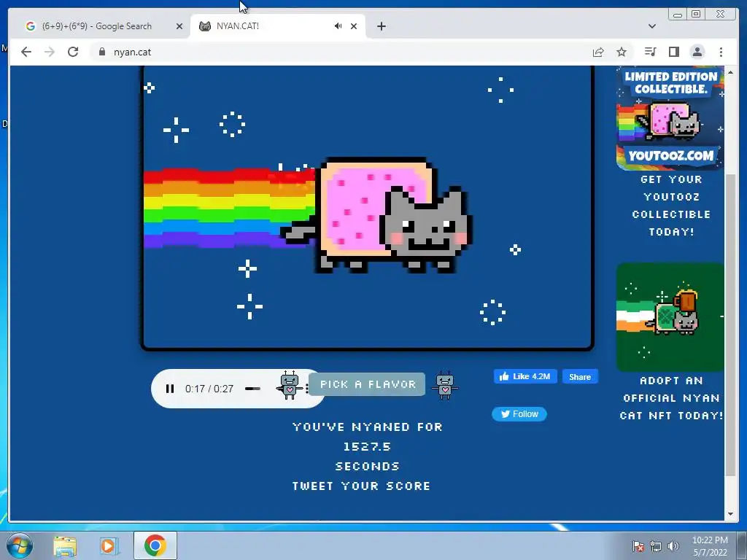This screenshot has width=747, height=560.
Task: Toggle the Chrome side panel
Action: [673, 52]
